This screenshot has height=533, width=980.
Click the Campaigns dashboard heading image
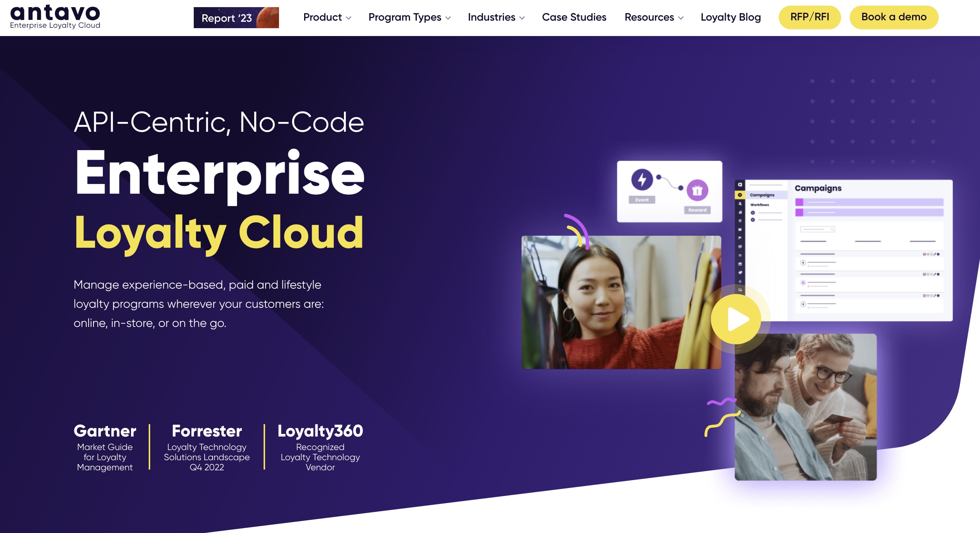click(817, 188)
